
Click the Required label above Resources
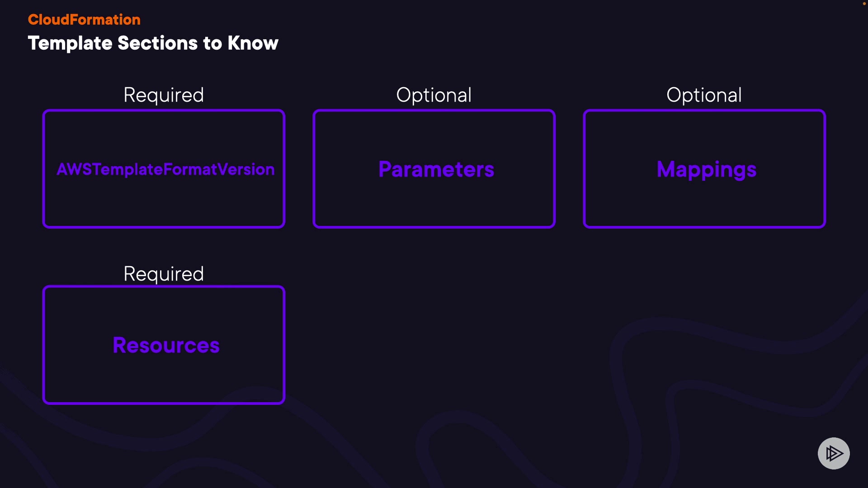pyautogui.click(x=164, y=274)
